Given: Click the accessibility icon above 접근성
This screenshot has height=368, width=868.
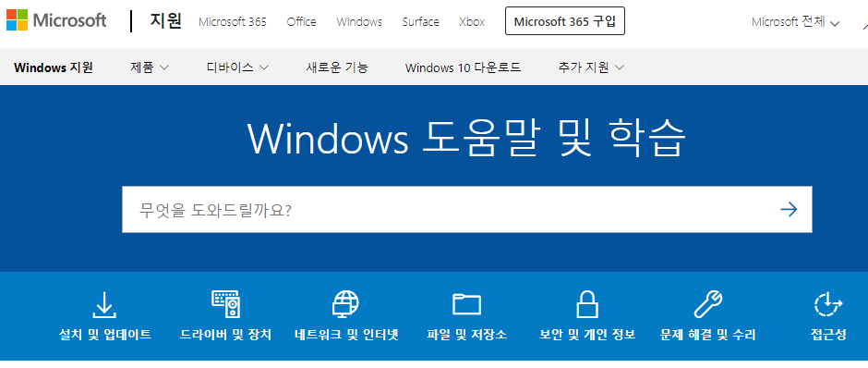Looking at the screenshot, I should [828, 304].
